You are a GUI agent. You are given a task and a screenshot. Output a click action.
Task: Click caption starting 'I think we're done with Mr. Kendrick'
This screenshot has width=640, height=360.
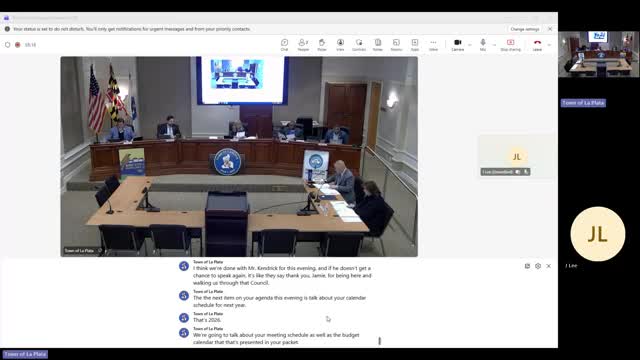[282, 276]
